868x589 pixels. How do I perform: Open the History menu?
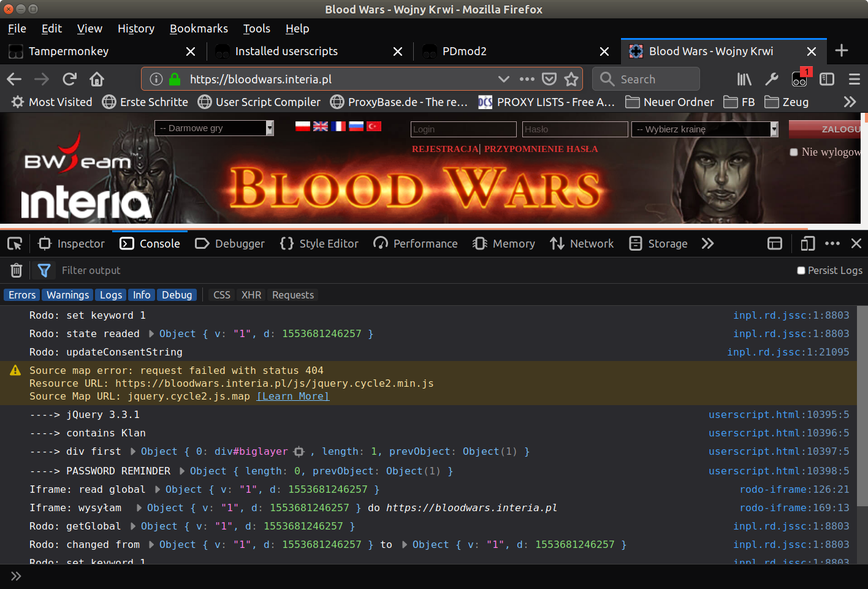[x=135, y=28]
